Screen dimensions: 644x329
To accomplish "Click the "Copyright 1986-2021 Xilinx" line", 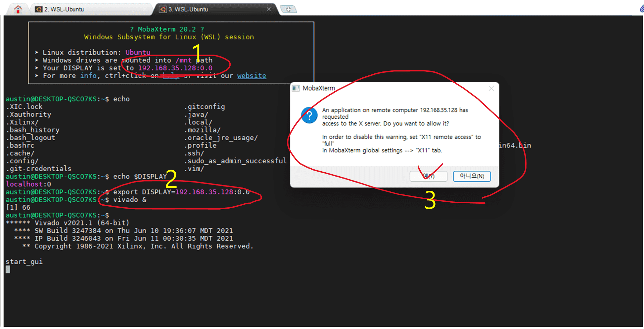I will point(144,246).
